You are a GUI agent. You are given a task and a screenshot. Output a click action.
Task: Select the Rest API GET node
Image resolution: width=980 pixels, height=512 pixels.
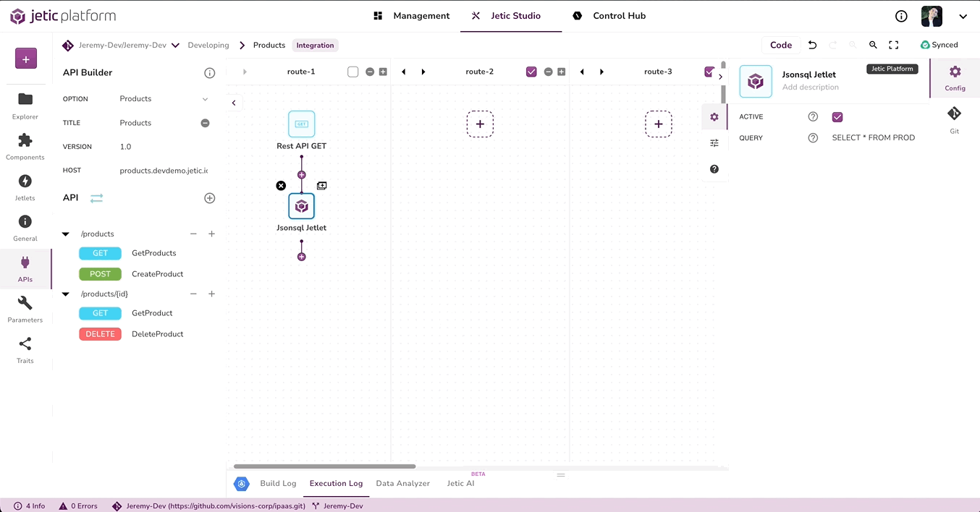302,124
